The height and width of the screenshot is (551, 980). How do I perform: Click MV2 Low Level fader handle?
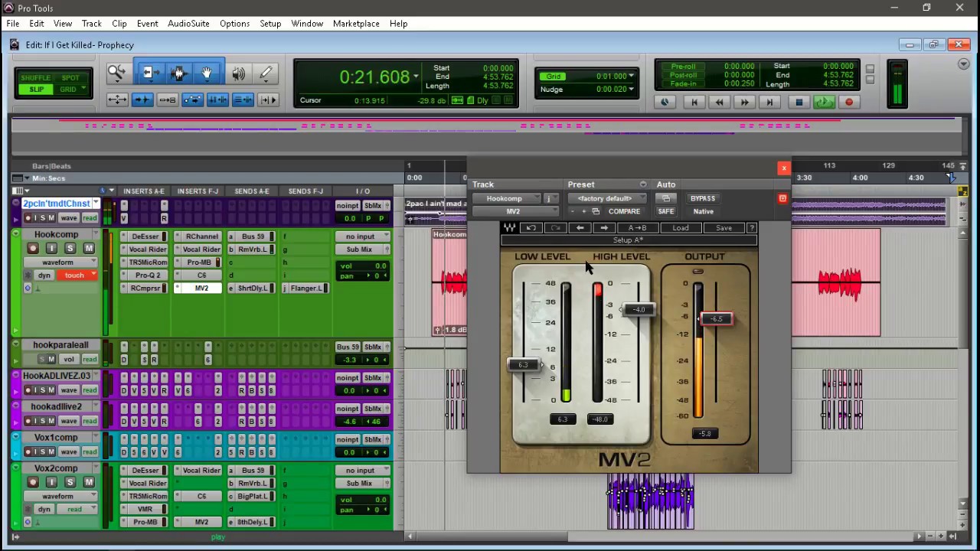tap(524, 365)
